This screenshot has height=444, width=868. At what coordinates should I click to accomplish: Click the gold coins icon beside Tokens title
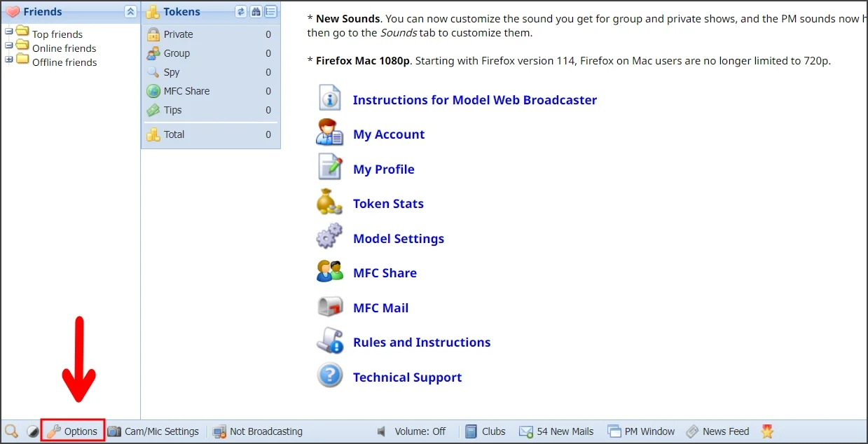(153, 12)
